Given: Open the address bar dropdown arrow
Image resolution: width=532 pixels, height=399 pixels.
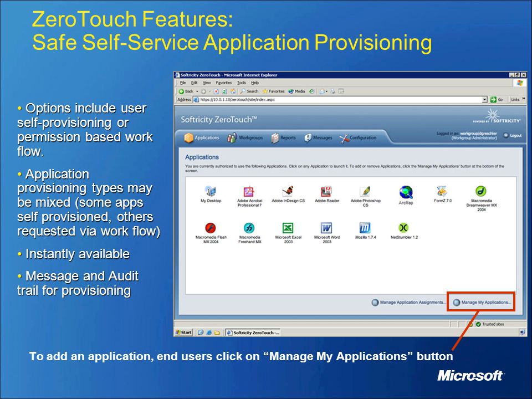Looking at the screenshot, I should click(485, 99).
